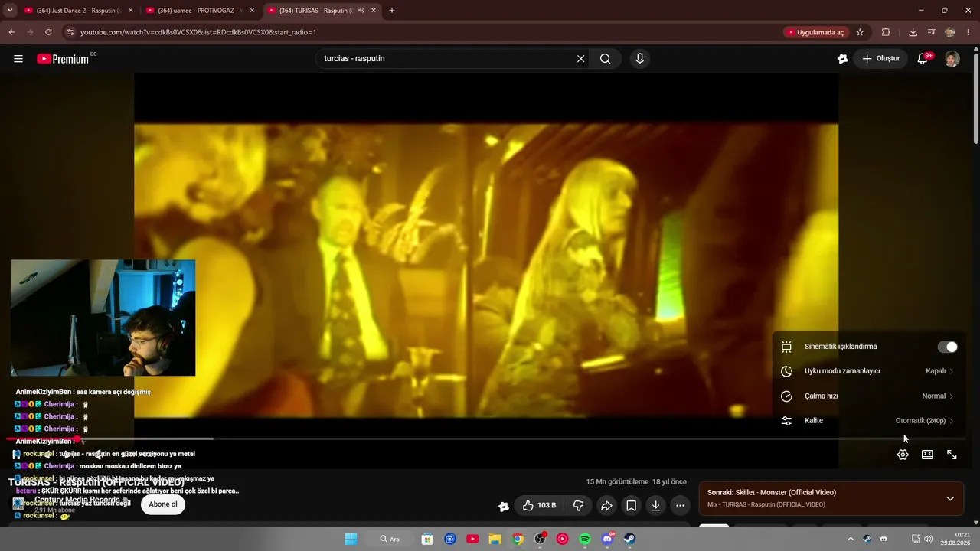980x551 pixels.
Task: Close the Just Dance 2 tab
Action: coord(130,11)
